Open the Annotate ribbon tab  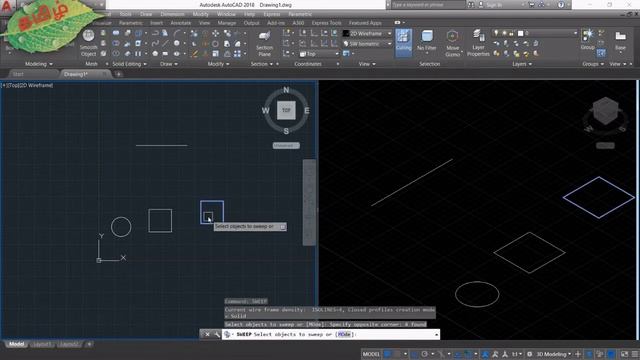180,23
